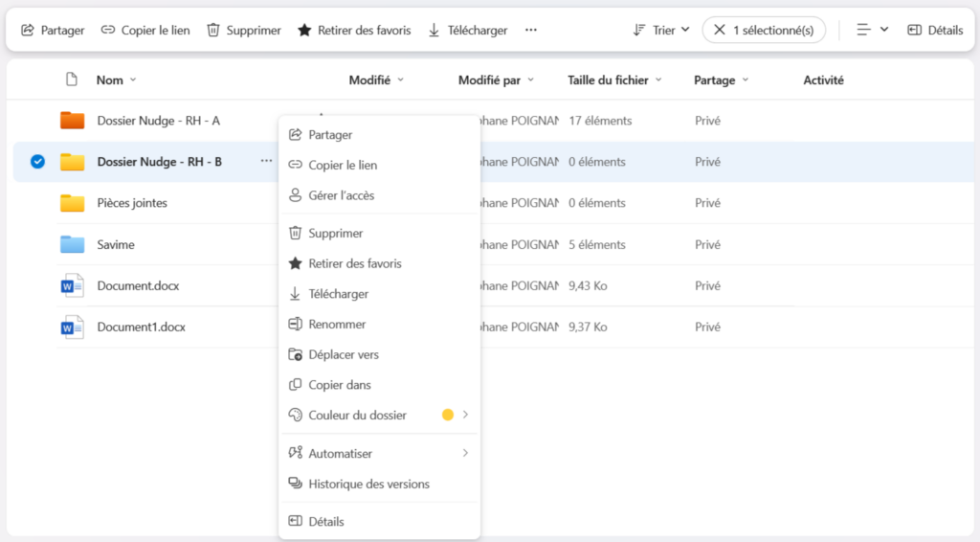
Task: Expand the Automatiser submenu arrow
Action: click(466, 453)
